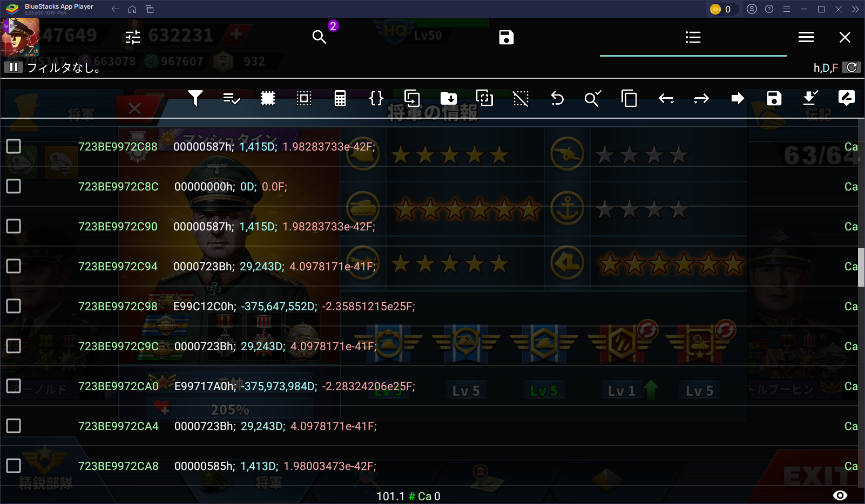
Task: Open the h,D,F value format selector
Action: 825,67
